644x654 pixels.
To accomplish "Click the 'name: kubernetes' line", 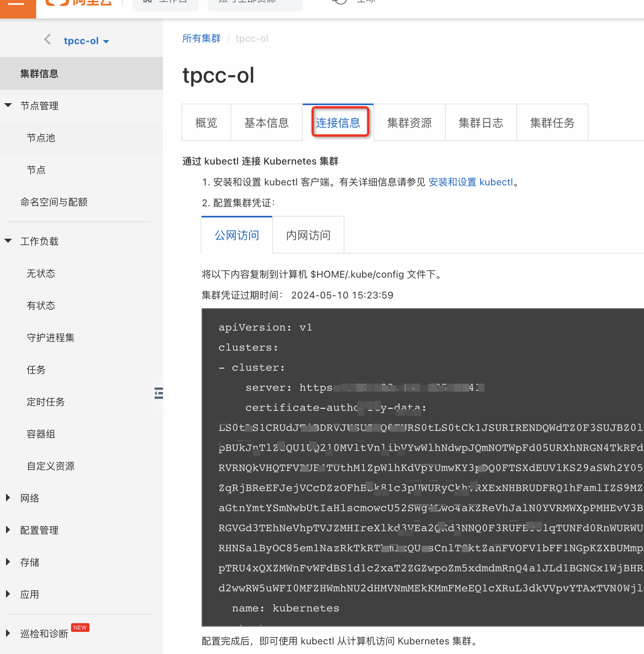I will tap(286, 608).
